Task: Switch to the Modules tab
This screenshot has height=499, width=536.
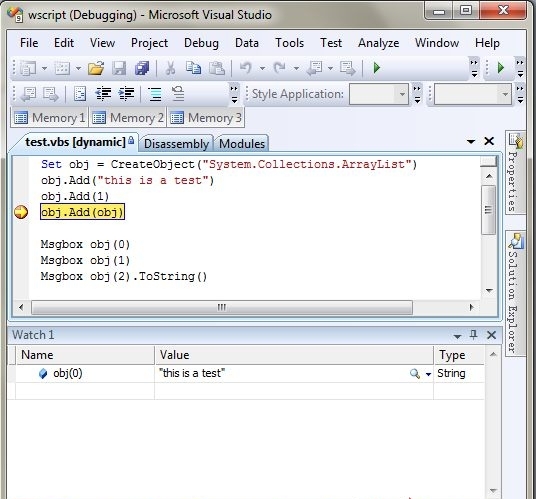Action: coord(242,144)
